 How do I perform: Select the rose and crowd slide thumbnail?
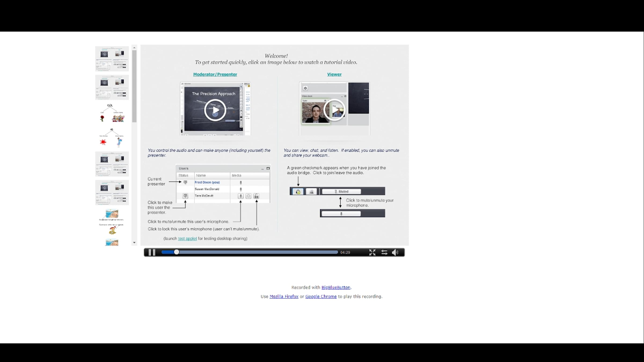[112, 113]
